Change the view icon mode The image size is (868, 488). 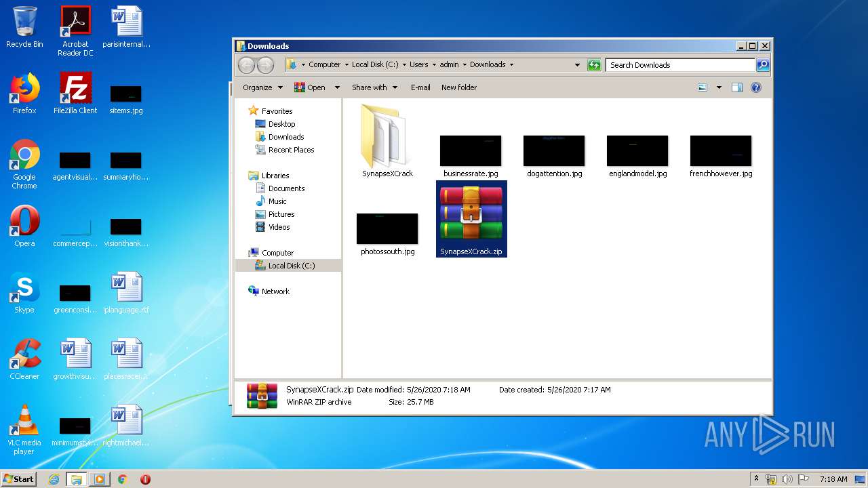(703, 87)
